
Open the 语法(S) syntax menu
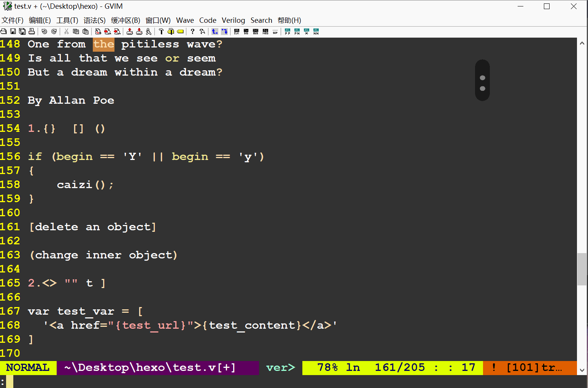coord(94,20)
